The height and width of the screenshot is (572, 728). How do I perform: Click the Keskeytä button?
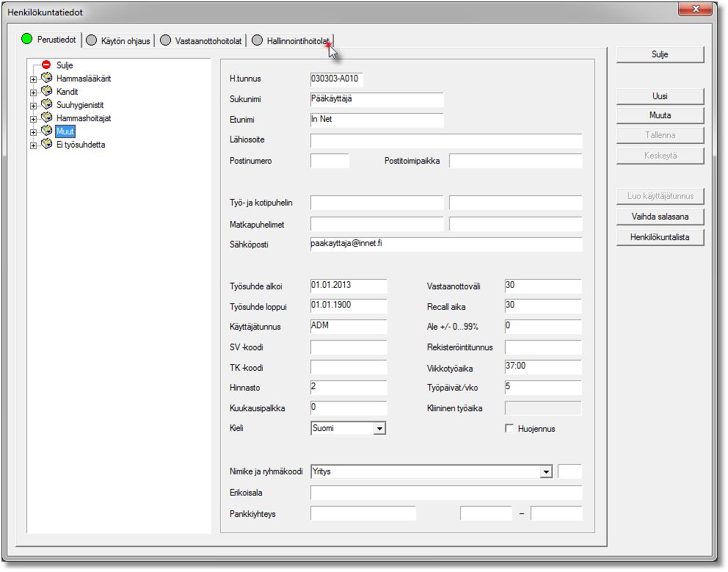(660, 156)
